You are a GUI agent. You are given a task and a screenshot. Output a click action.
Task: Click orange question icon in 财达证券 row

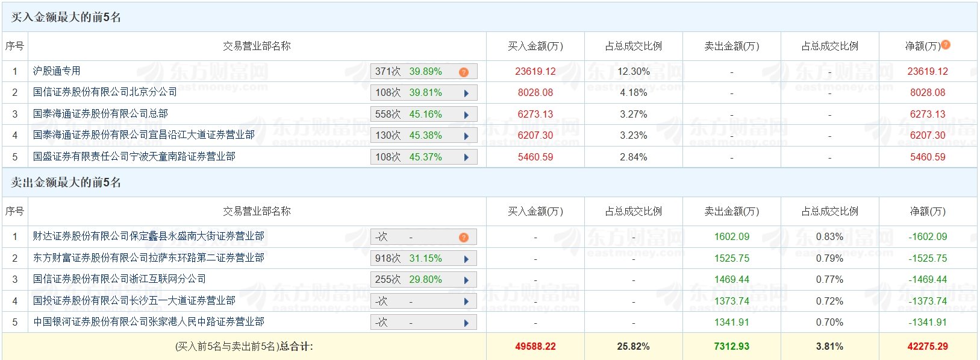coord(464,237)
